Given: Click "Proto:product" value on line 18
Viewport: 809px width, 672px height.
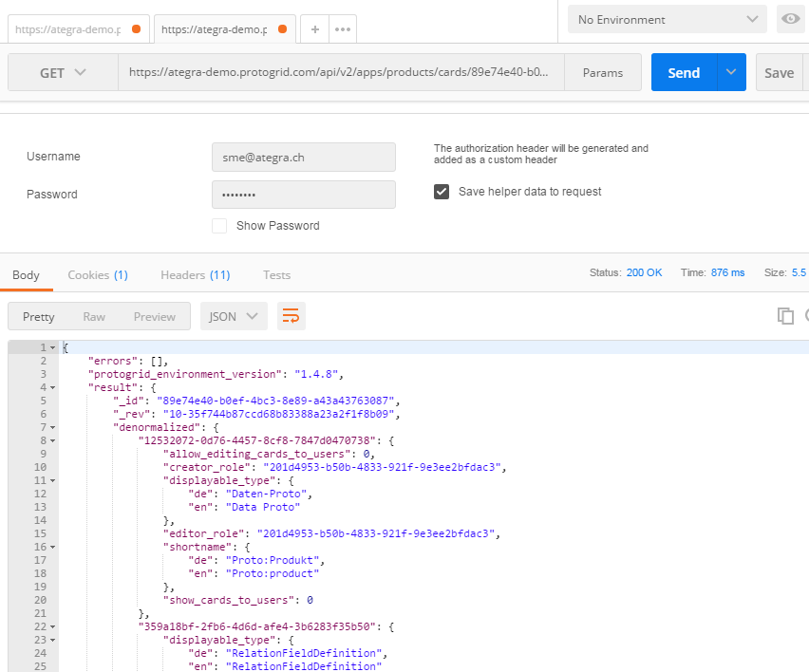Looking at the screenshot, I should (x=273, y=573).
